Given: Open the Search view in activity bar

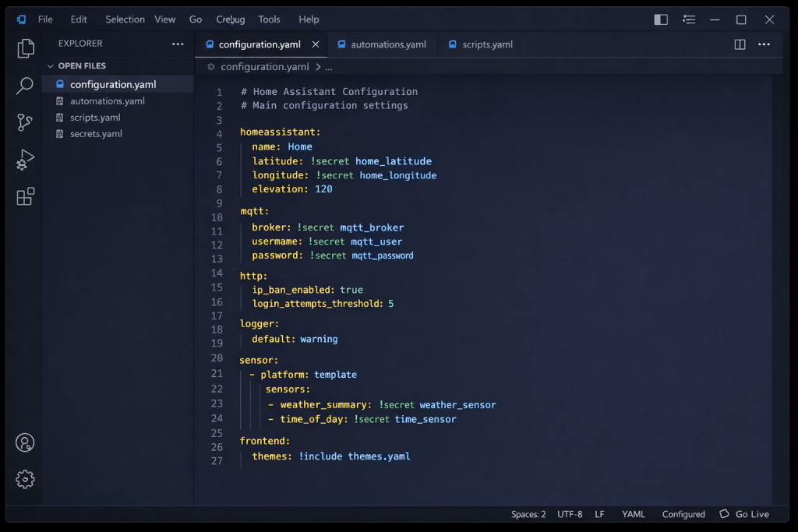Looking at the screenshot, I should point(24,86).
